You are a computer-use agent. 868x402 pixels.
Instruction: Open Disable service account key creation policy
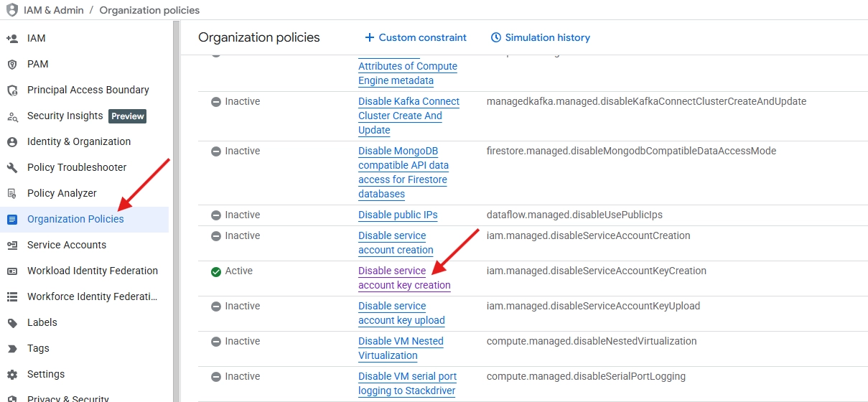[x=403, y=278]
